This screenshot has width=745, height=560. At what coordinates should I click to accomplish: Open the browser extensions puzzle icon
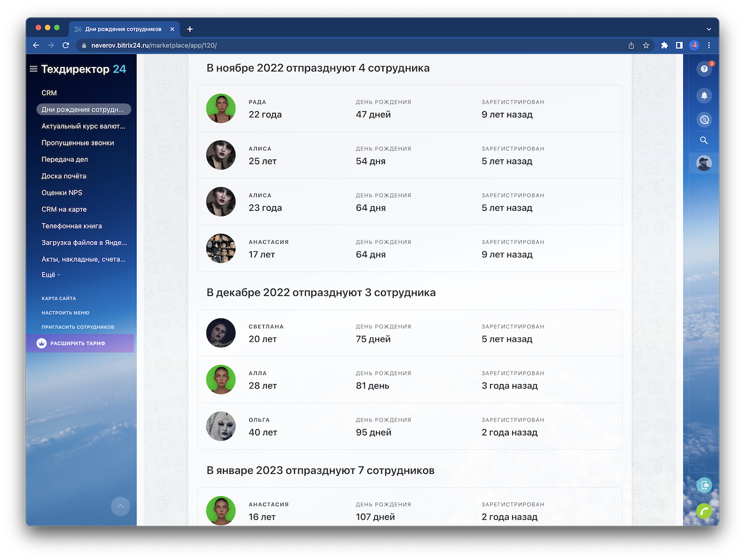[x=664, y=45]
